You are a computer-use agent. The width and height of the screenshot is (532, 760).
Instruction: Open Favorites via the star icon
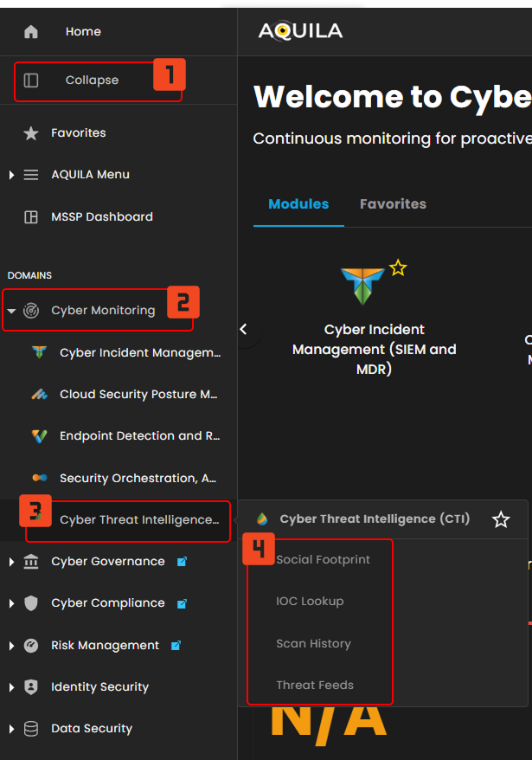point(31,133)
